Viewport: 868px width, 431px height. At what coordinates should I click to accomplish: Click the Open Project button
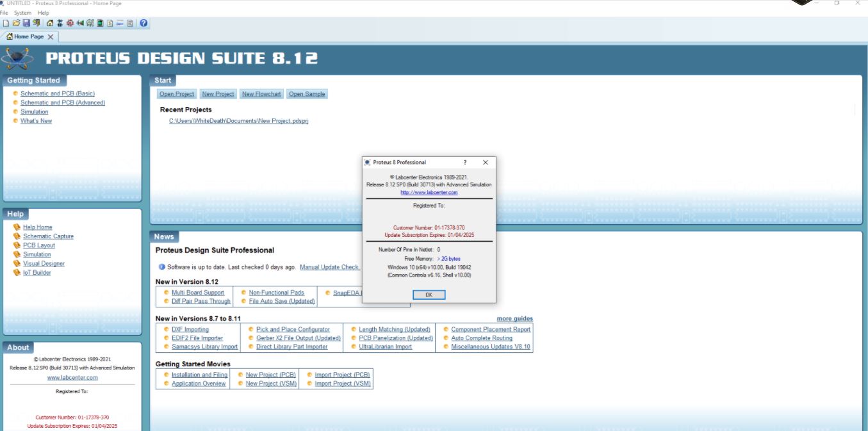click(x=177, y=94)
